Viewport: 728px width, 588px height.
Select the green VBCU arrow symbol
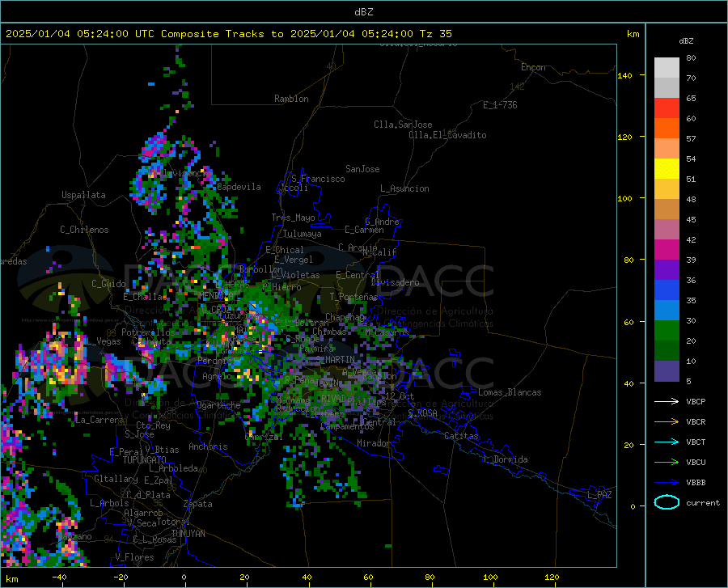pos(667,462)
